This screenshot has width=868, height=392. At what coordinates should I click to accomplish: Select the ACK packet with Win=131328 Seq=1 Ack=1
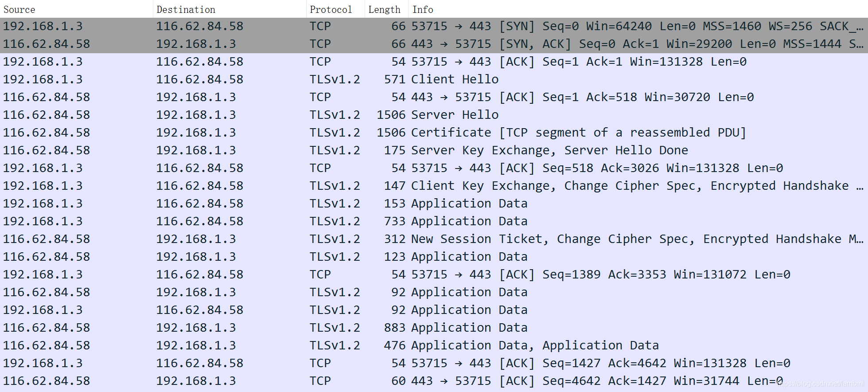(x=434, y=62)
